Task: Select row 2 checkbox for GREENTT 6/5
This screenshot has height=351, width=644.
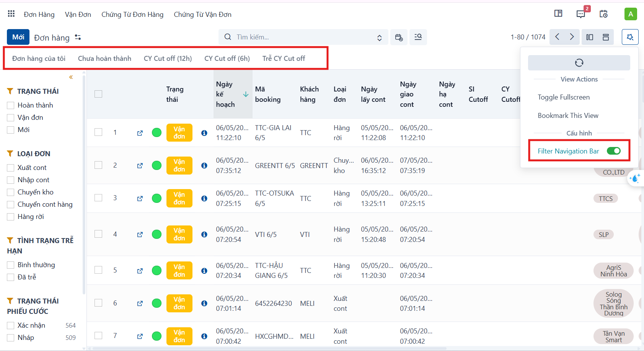Action: (x=98, y=165)
